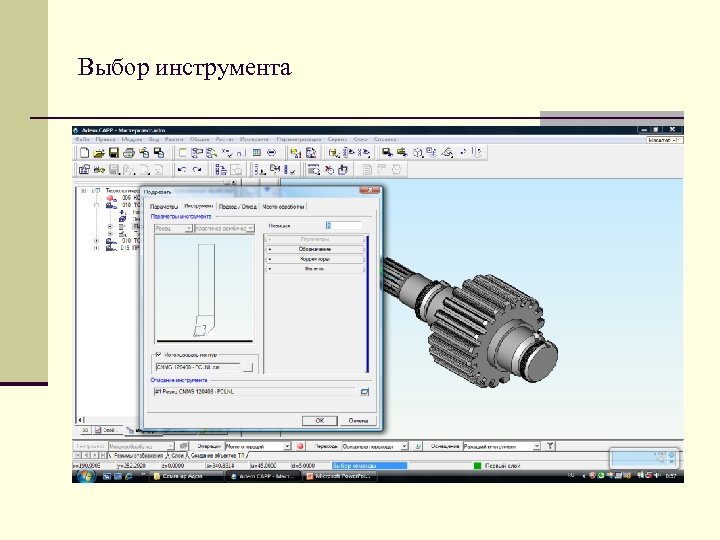
Task: Open a file with the folder icon
Action: coord(99,153)
